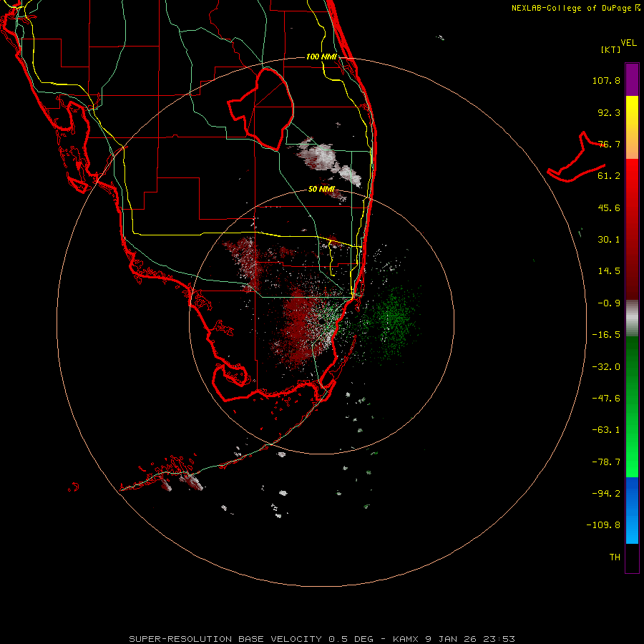Click the -94.2 velocity scale value
Image resolution: width=644 pixels, height=644 pixels.
[x=606, y=493]
